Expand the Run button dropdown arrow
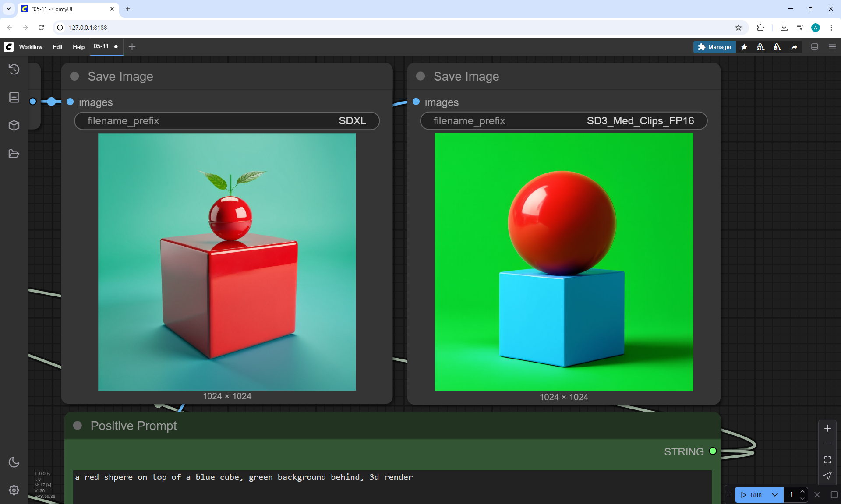Viewport: 841px width, 504px height. pos(775,495)
